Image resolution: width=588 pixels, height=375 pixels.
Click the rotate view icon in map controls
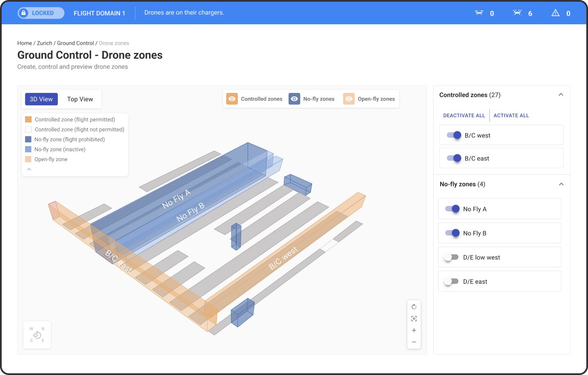pos(414,307)
